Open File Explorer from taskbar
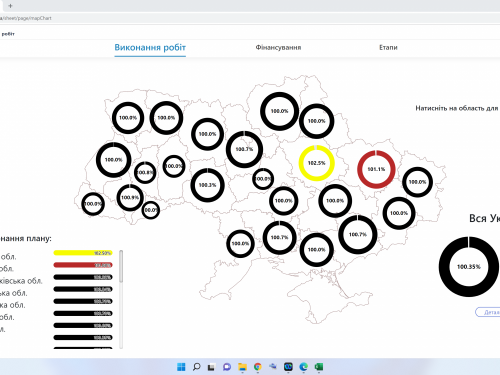This screenshot has width=500, height=375. [242, 367]
